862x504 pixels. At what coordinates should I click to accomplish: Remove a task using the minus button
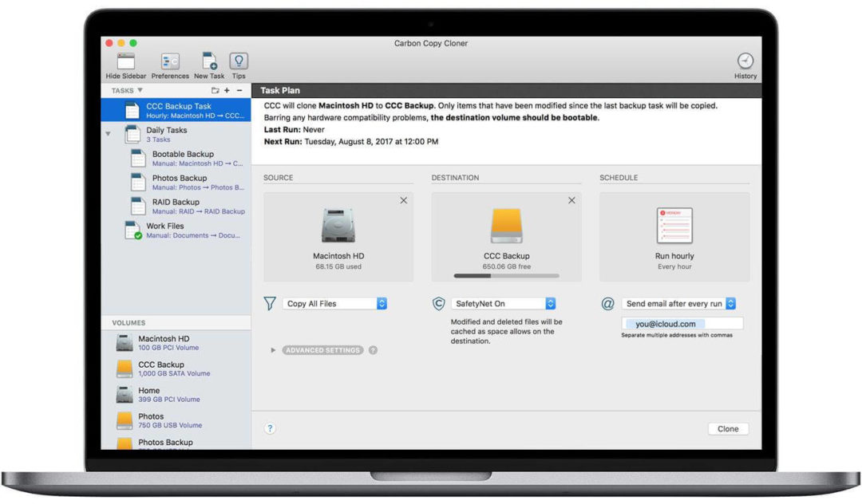coord(240,90)
